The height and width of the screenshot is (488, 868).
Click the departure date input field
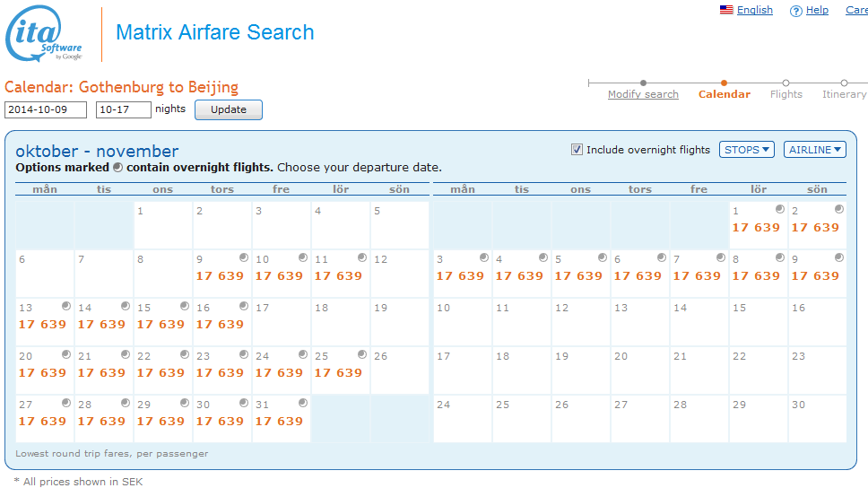pyautogui.click(x=46, y=109)
